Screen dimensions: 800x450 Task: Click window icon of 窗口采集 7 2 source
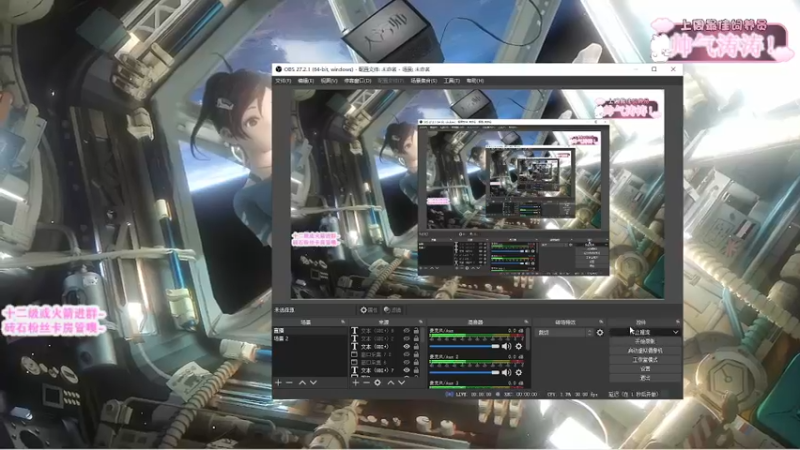click(355, 354)
